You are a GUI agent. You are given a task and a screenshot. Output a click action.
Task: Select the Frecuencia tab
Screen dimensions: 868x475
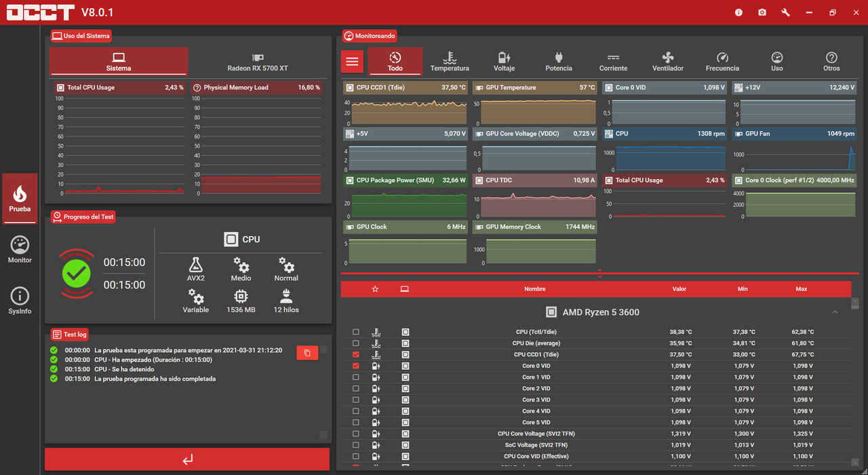(722, 61)
